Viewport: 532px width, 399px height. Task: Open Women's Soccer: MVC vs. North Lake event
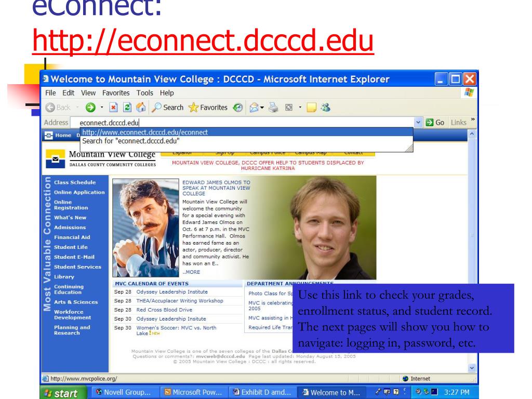coord(176,330)
